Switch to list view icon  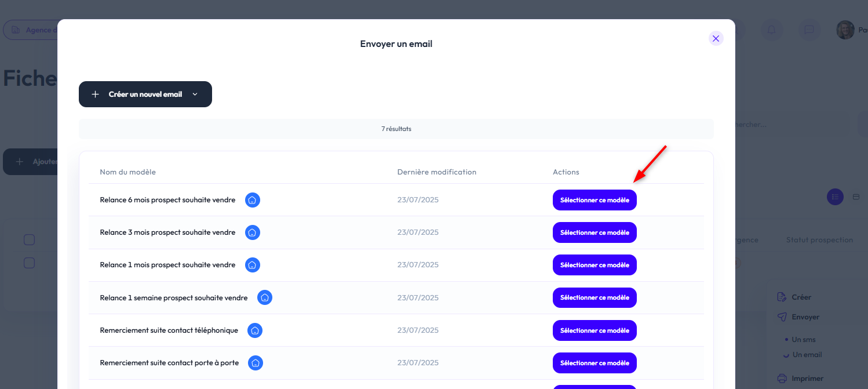click(x=834, y=197)
